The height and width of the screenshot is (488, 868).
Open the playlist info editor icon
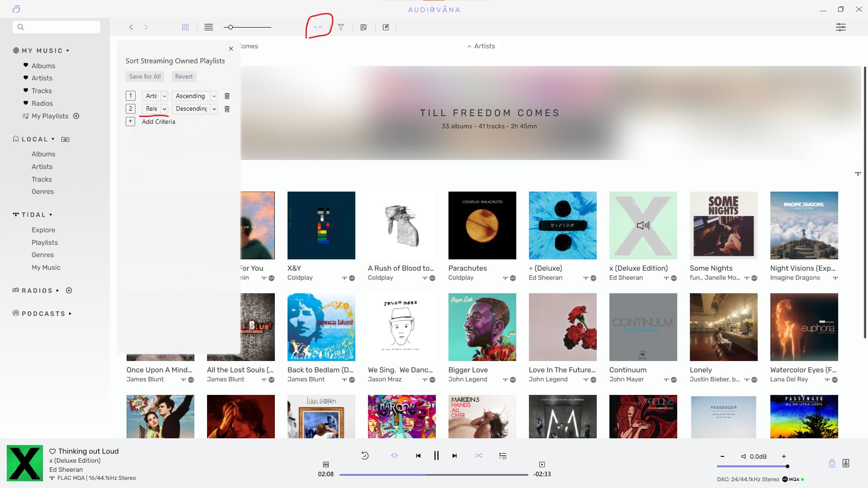pyautogui.click(x=363, y=27)
